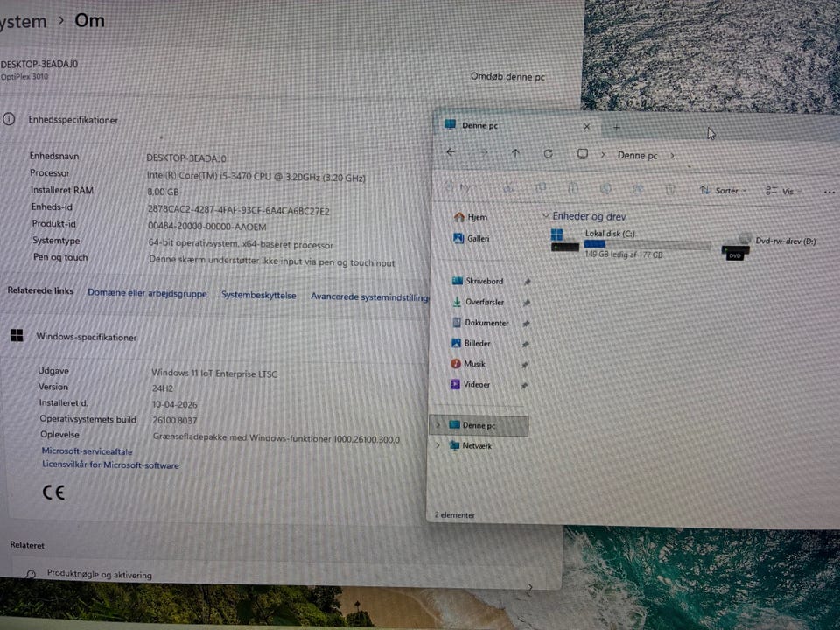Open Produktnøgle og aktivering setting
The image size is (840, 630).
coord(100,574)
